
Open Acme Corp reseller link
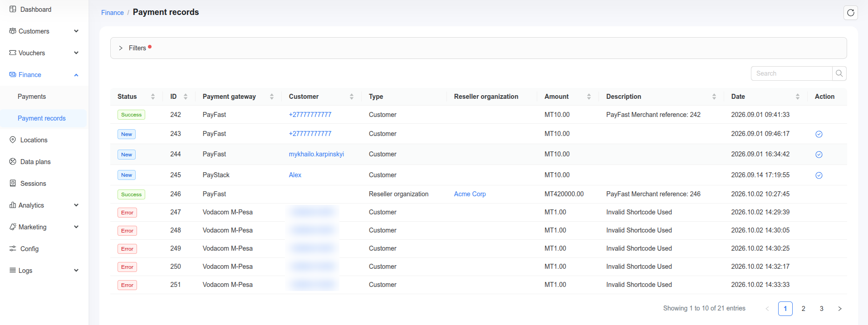470,194
